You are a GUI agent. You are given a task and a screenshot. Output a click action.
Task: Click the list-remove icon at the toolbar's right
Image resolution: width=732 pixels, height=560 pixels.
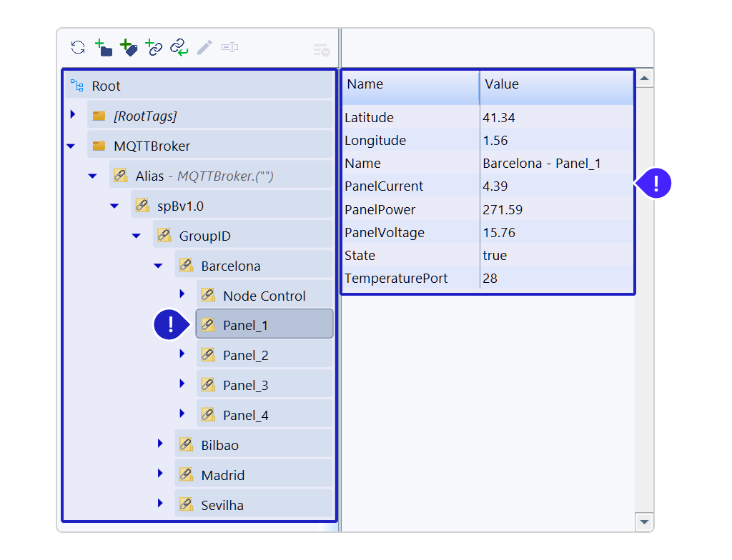pos(321,50)
